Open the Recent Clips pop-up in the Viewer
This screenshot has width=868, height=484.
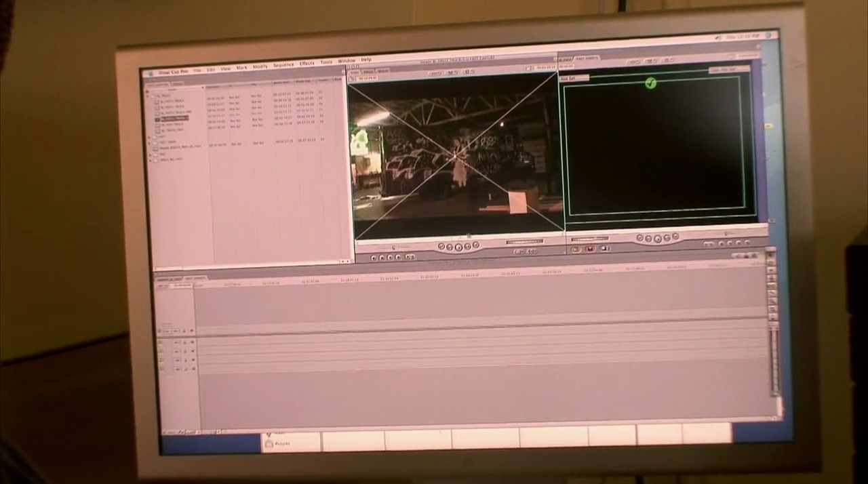[x=520, y=251]
